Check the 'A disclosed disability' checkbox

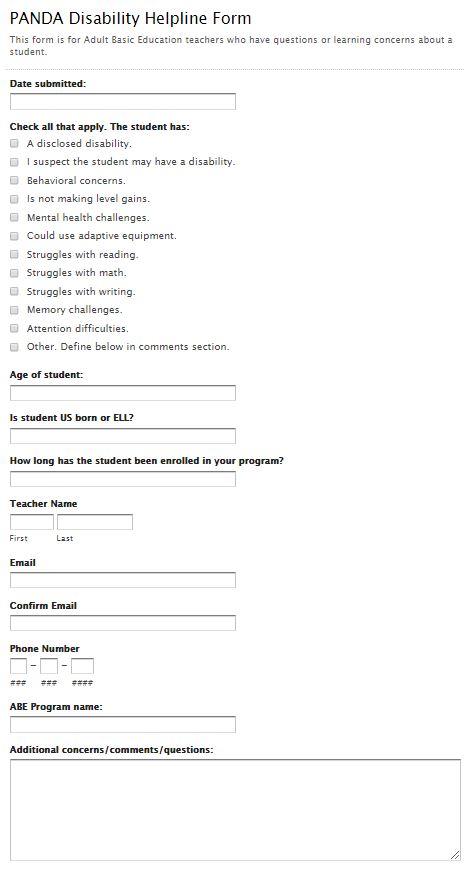tap(14, 143)
